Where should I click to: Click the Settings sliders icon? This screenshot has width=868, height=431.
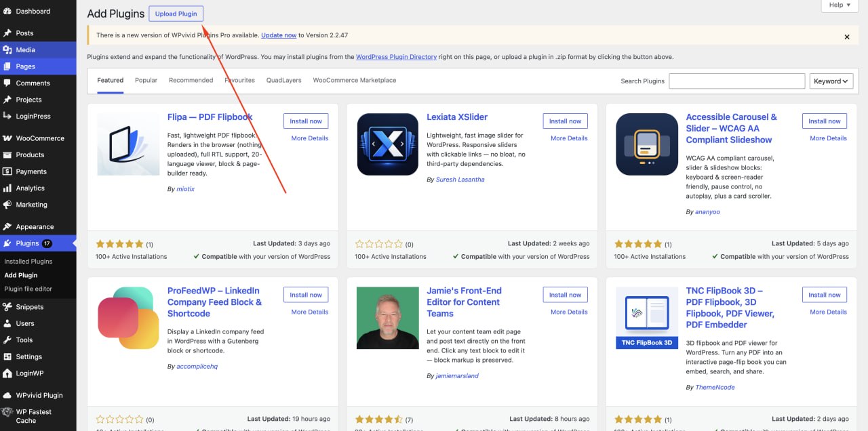tap(7, 357)
